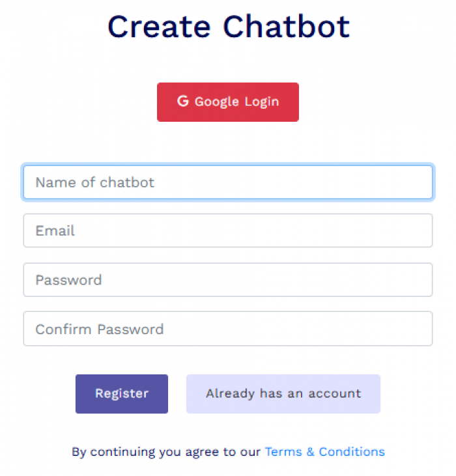Click the Create Chatbot heading
This screenshot has height=476, width=456.
click(x=228, y=27)
